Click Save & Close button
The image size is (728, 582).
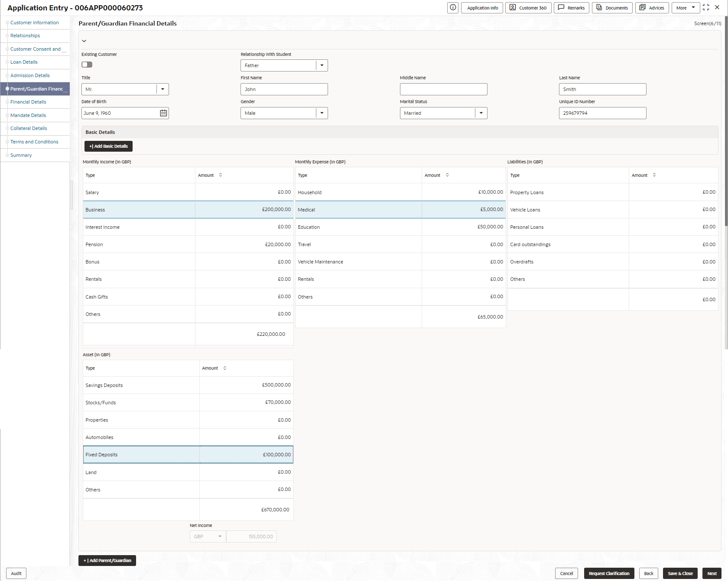point(680,573)
